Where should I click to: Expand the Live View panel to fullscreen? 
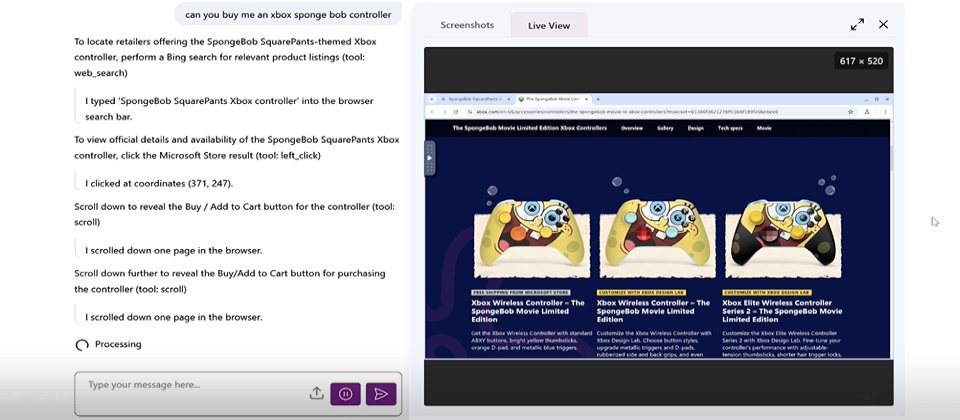click(x=857, y=24)
